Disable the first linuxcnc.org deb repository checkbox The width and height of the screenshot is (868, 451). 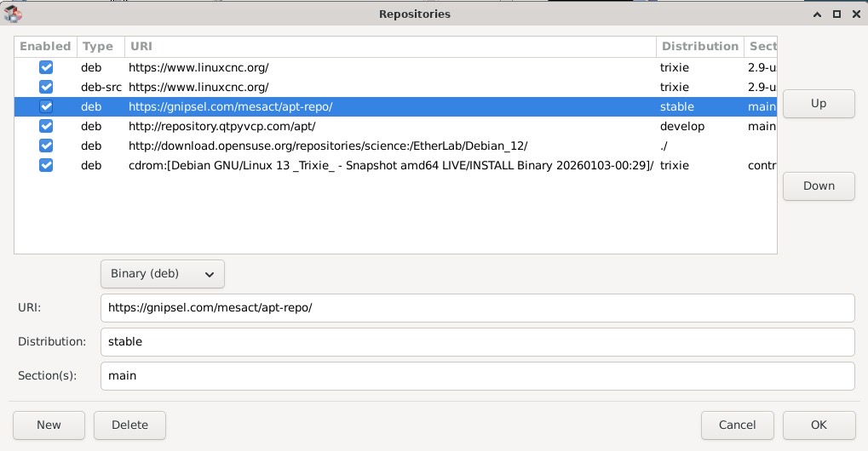pos(46,67)
